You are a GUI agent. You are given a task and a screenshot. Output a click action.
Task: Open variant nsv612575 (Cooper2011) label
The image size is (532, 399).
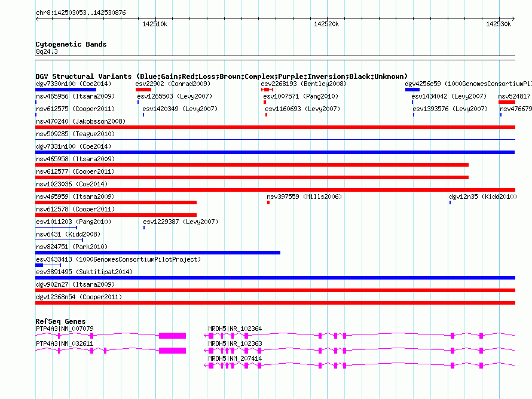[75, 109]
